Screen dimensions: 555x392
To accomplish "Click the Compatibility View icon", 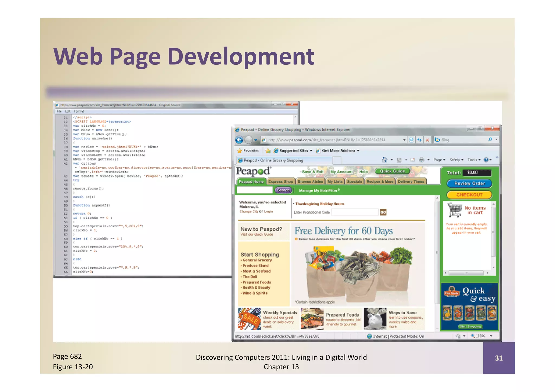I will pyautogui.click(x=411, y=140).
